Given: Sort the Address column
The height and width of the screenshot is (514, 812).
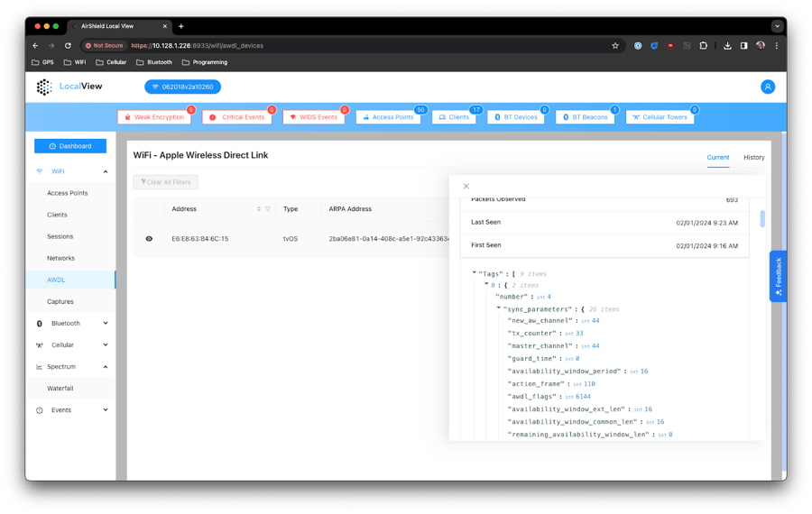Looking at the screenshot, I should (259, 209).
